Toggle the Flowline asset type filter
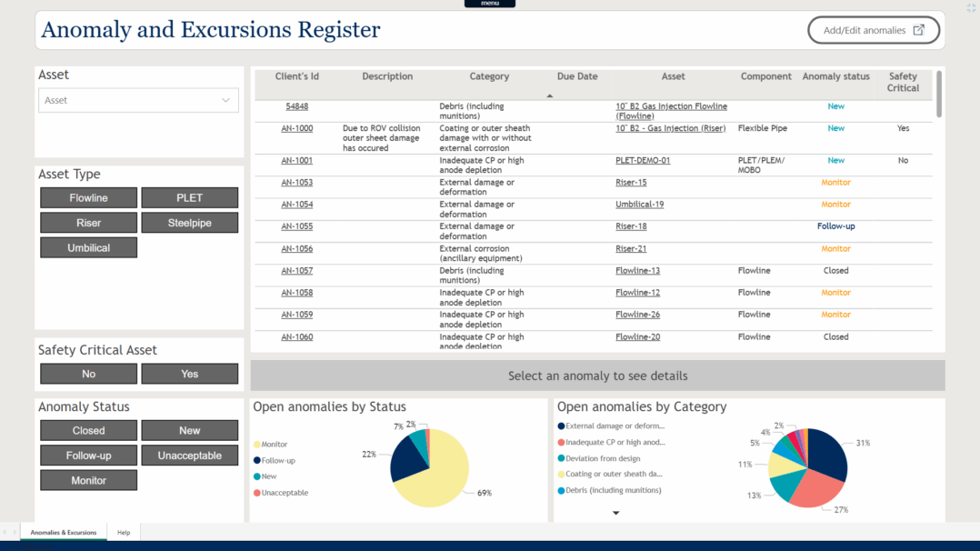The height and width of the screenshot is (551, 980). coord(88,198)
